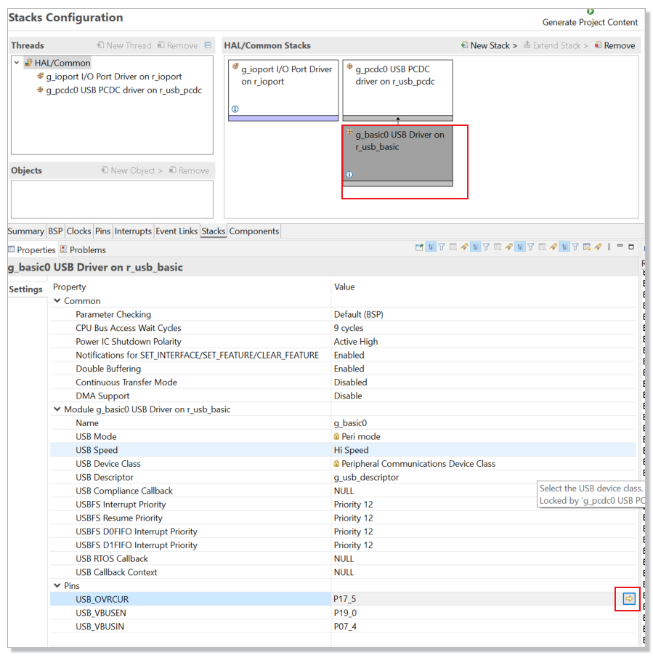
Task: Switch to the Pins tab
Action: (x=102, y=231)
